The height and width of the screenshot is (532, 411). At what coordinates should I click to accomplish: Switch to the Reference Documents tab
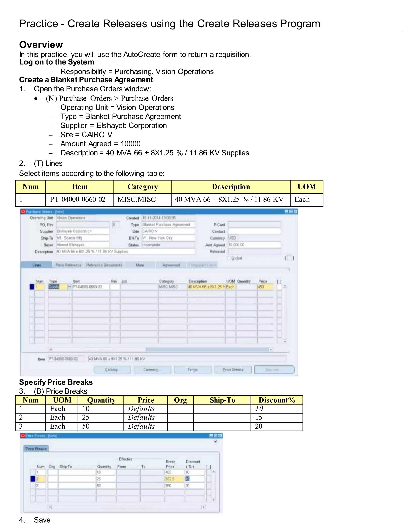click(x=104, y=265)
